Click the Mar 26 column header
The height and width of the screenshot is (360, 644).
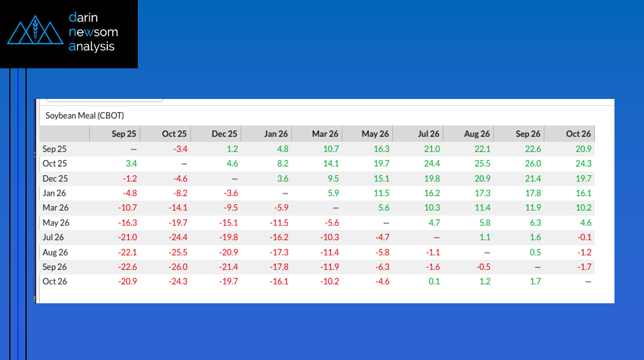click(325, 134)
